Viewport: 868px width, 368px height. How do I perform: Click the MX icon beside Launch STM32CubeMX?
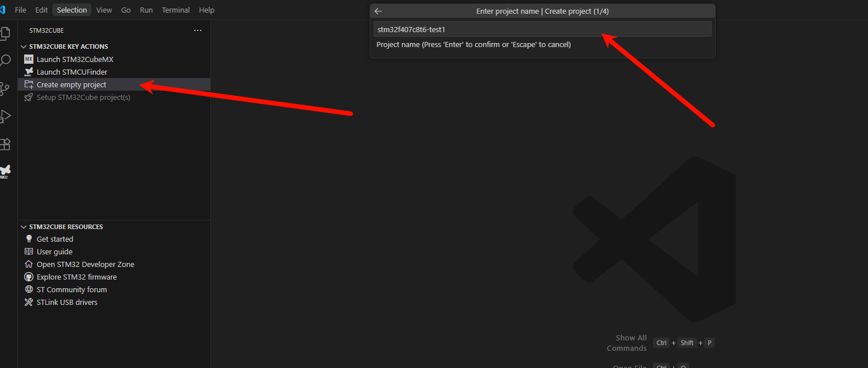click(29, 59)
